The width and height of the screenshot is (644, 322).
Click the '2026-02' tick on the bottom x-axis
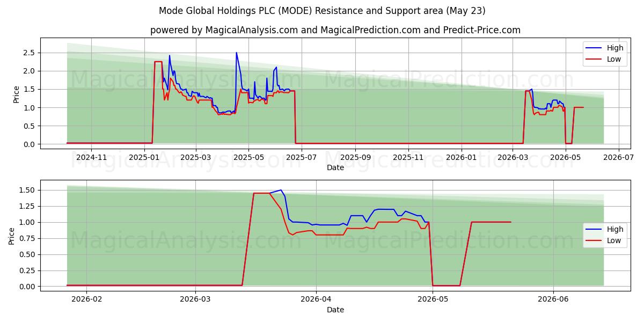coord(86,299)
